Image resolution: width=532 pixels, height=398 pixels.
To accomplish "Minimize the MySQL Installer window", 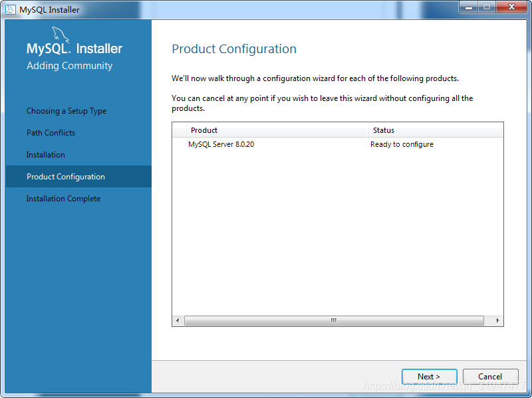I will pos(469,7).
